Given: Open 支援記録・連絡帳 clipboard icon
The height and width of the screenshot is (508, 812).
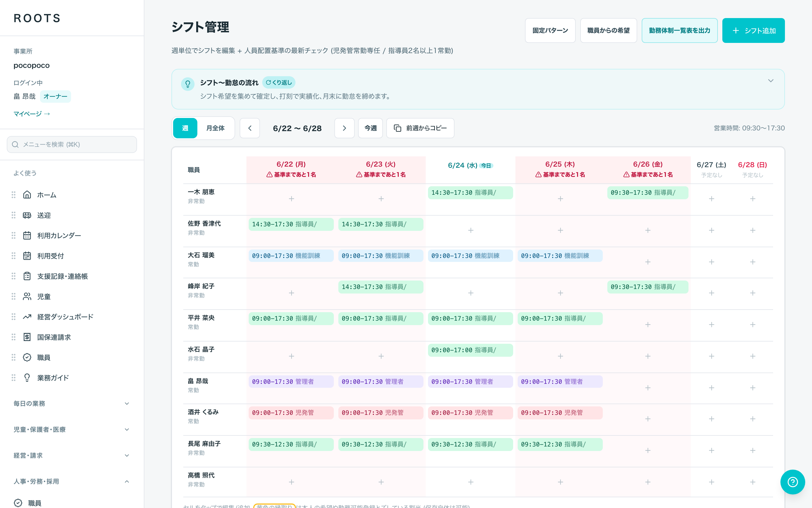Looking at the screenshot, I should pos(27,276).
